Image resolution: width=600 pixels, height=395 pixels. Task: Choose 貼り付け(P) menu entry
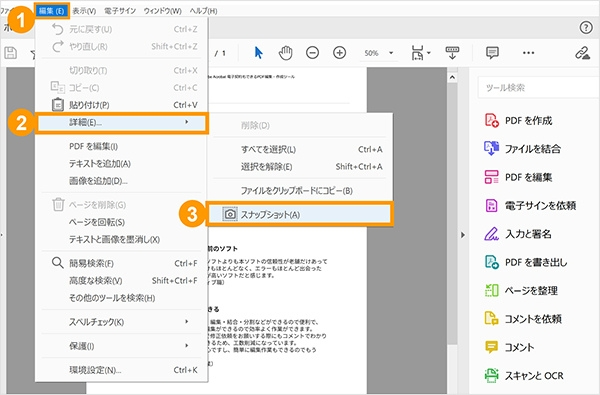pos(122,105)
